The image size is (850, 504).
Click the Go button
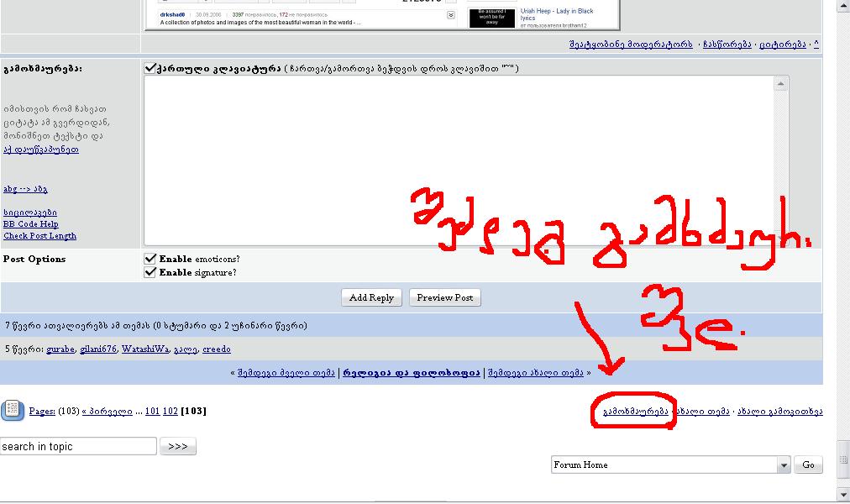coord(808,465)
